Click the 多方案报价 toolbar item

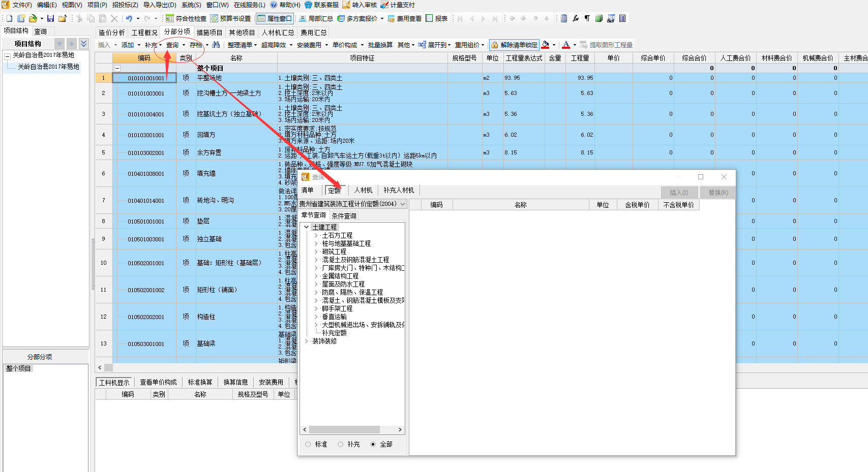click(x=357, y=18)
